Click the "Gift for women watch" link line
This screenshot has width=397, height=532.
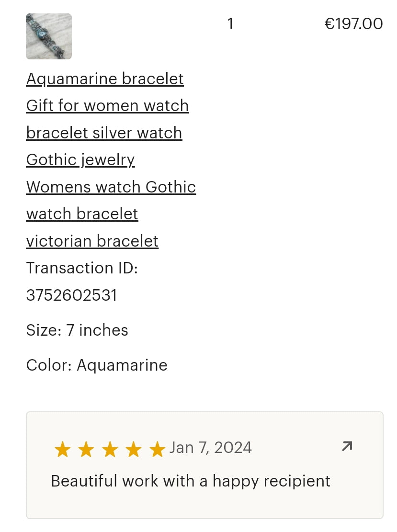107,105
